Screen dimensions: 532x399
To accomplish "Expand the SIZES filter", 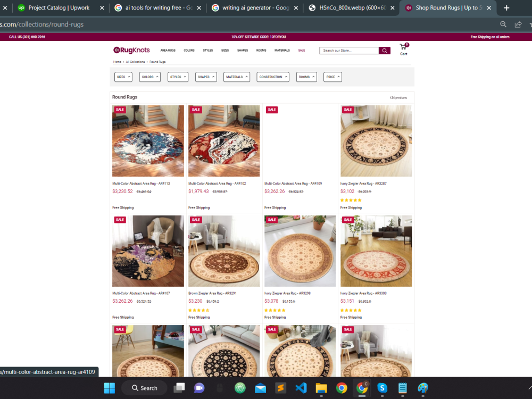I will (x=123, y=77).
